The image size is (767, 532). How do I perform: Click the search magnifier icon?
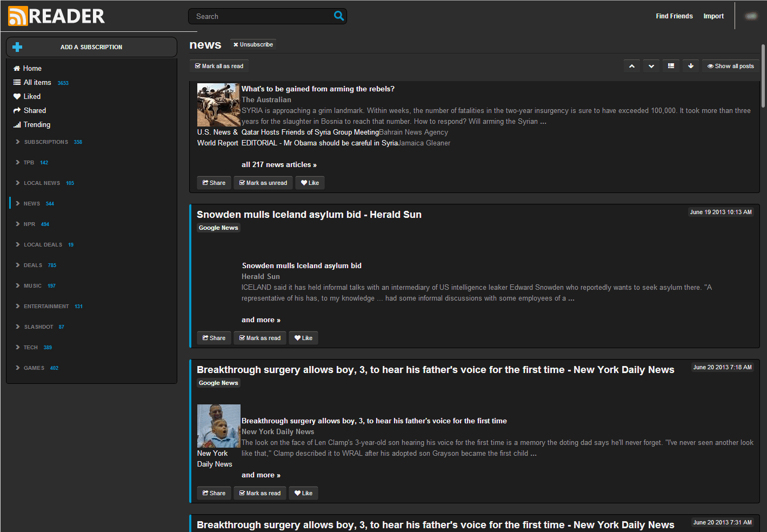pos(339,16)
